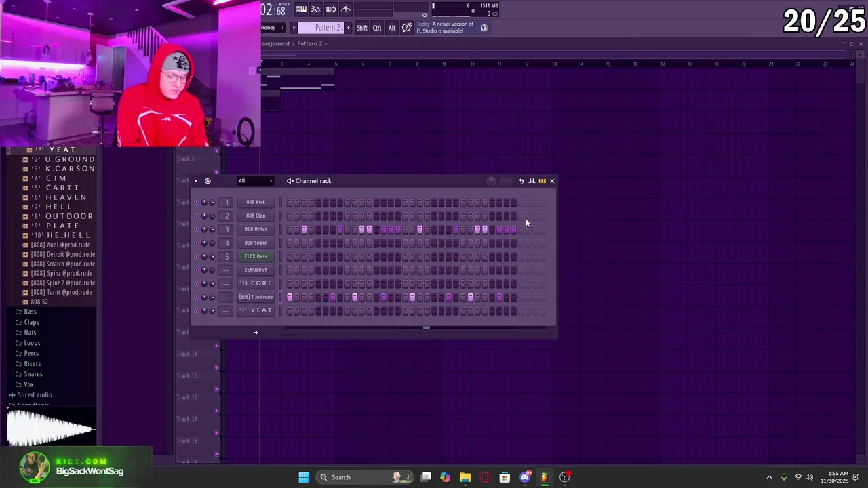868x488 pixels.
Task: Open File Explorer from taskbar
Action: [x=465, y=477]
